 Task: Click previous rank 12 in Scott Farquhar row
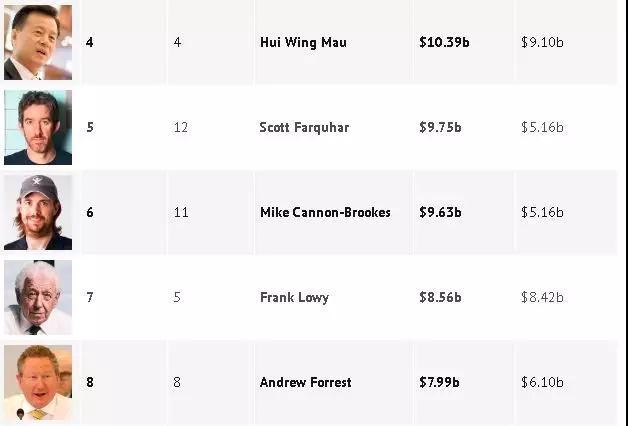click(180, 128)
